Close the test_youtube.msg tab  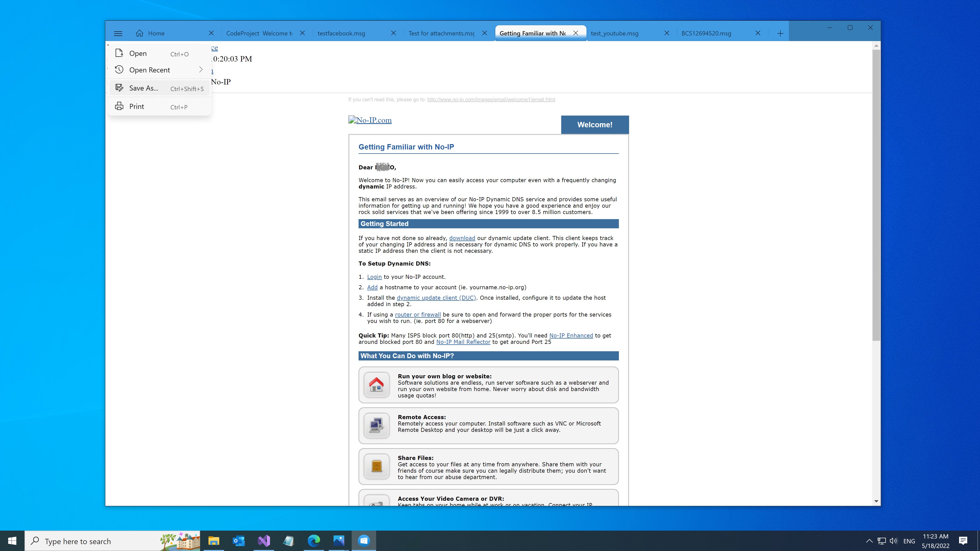pos(667,33)
